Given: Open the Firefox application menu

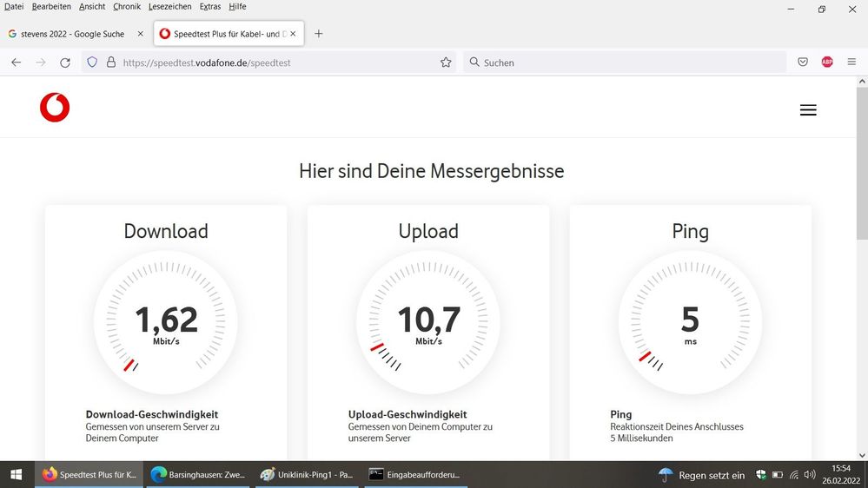Looking at the screenshot, I should click(851, 62).
